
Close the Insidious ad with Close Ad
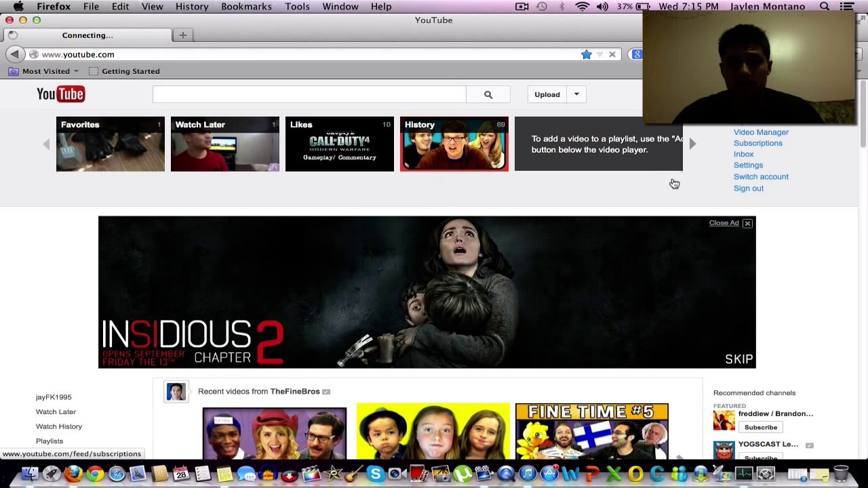pyautogui.click(x=730, y=223)
